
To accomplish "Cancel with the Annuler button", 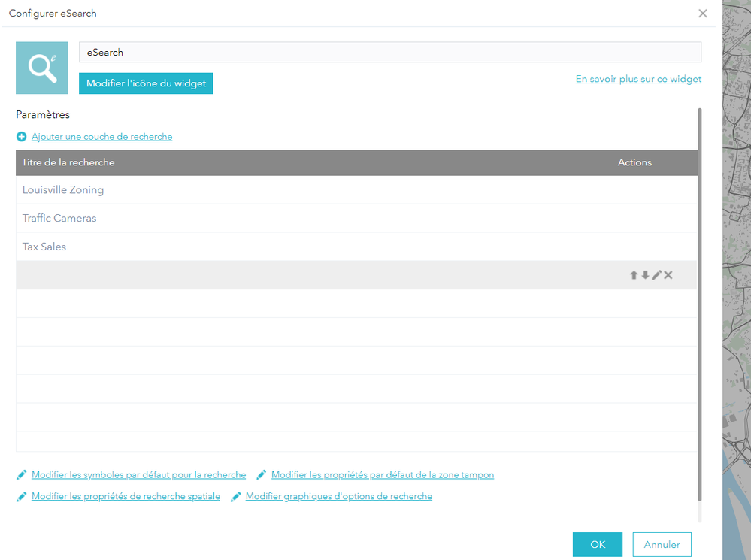I will coord(662,544).
